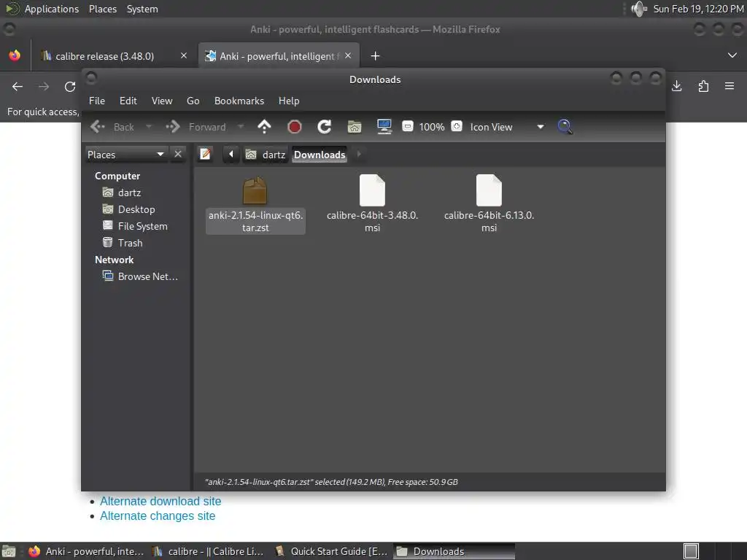747x560 pixels.
Task: Open the Bookmarks menu
Action: [239, 101]
